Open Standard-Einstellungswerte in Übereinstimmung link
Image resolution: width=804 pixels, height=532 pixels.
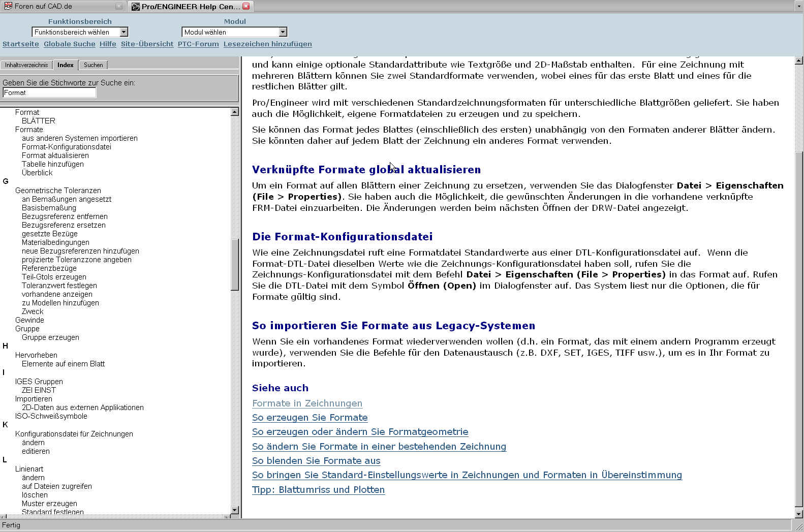467,475
